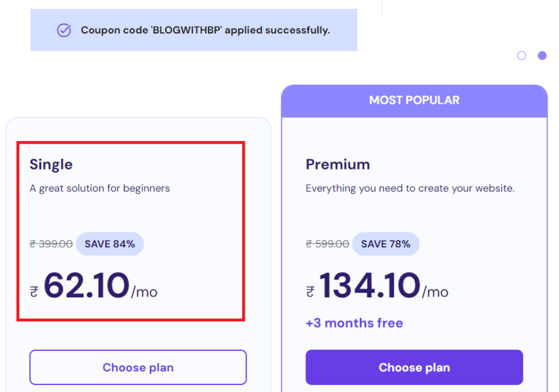Click the crossed-out ₹399.00 price
The height and width of the screenshot is (392, 559).
tap(51, 244)
